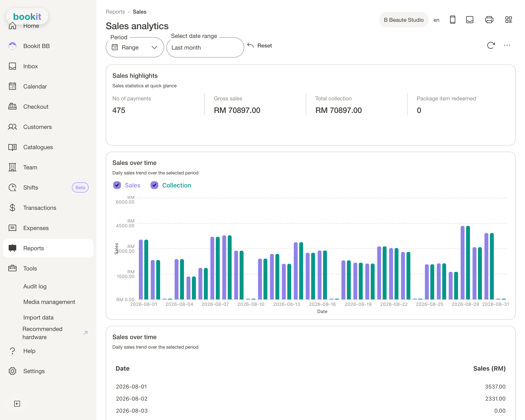Click the Expenses receipt icon
This screenshot has width=525, height=420.
tap(12, 228)
